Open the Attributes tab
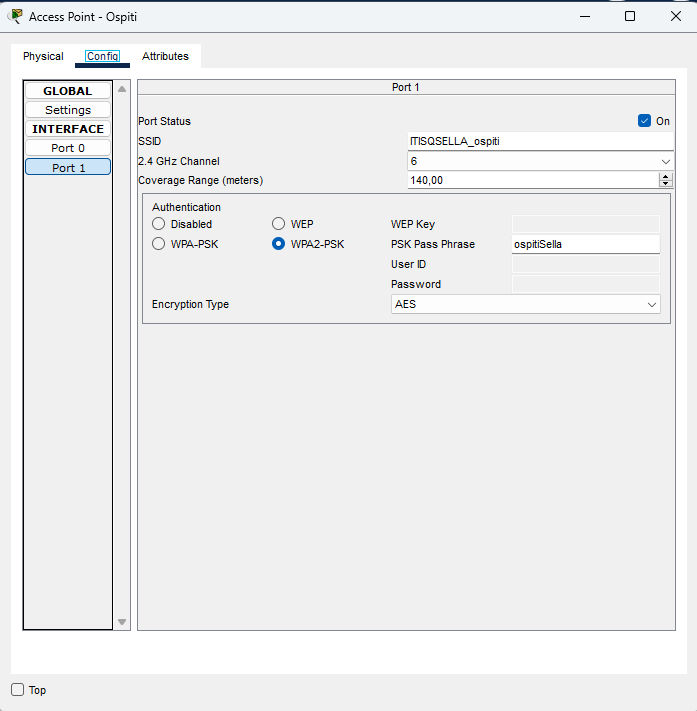Screen dimensions: 697x711 coord(165,56)
